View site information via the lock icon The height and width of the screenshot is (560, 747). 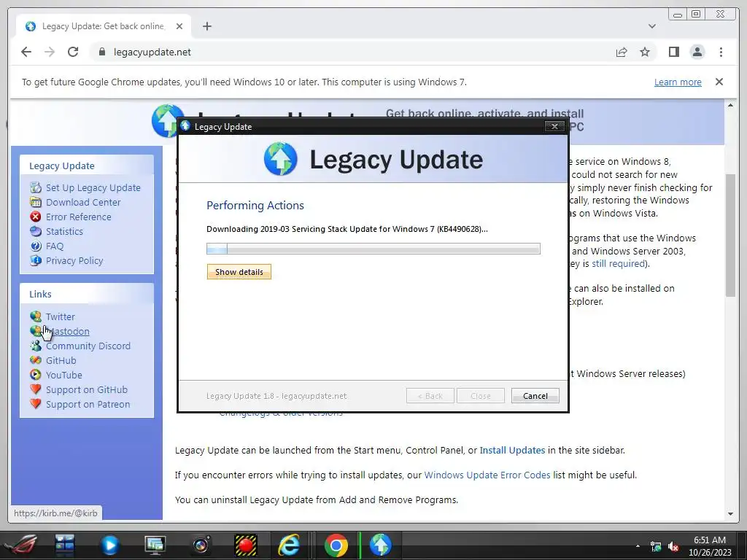[x=101, y=52]
